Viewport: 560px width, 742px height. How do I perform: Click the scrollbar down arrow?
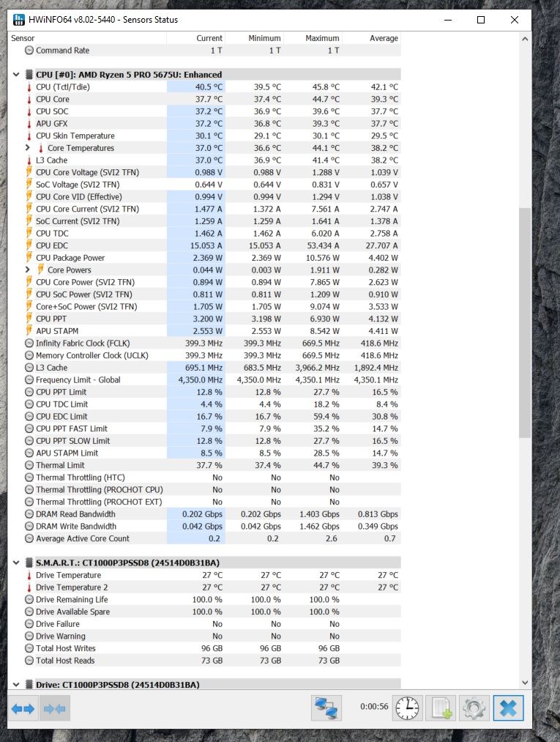[525, 683]
